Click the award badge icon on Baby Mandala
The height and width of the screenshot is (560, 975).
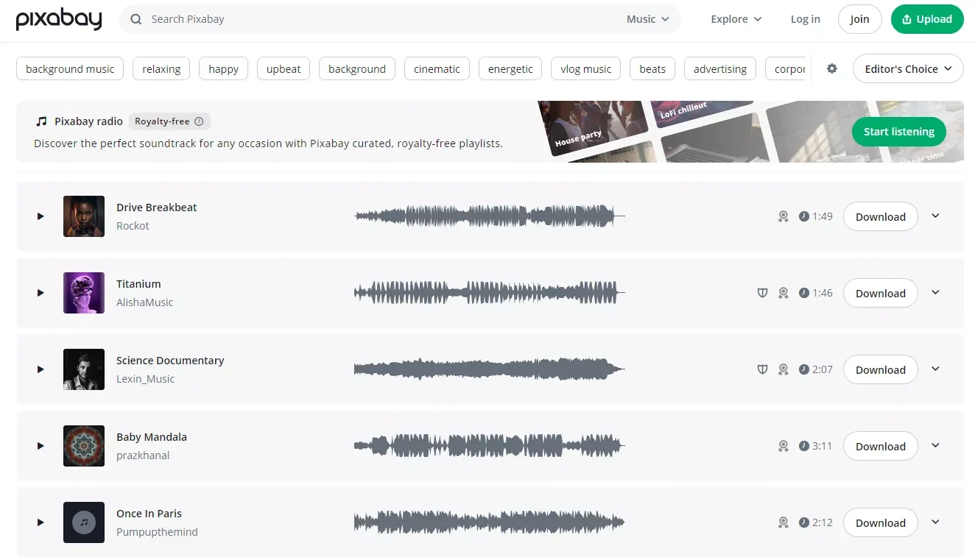[784, 446]
